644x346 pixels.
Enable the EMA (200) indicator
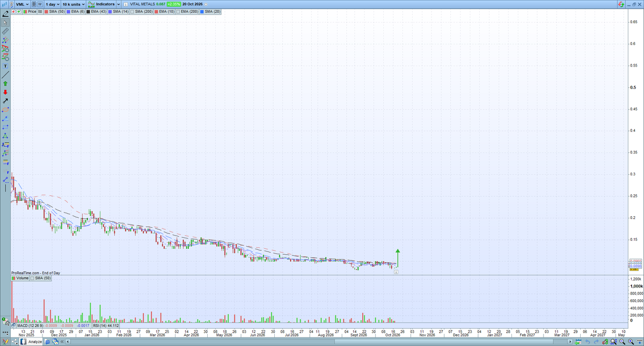pos(187,12)
